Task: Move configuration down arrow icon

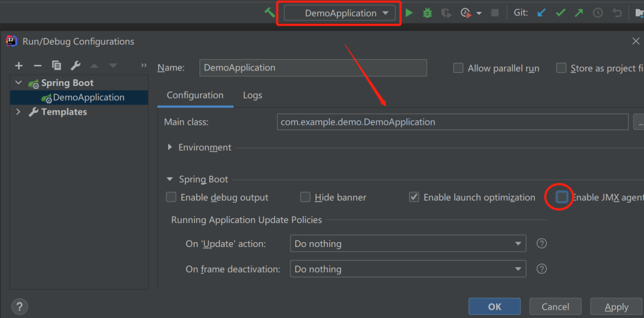Action: point(113,66)
